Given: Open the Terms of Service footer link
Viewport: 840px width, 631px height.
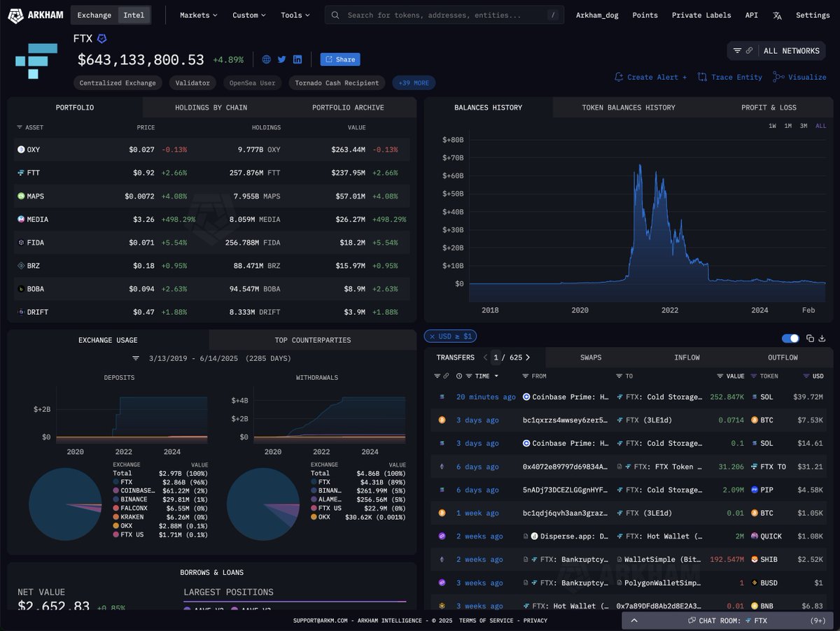Looking at the screenshot, I should [484, 621].
